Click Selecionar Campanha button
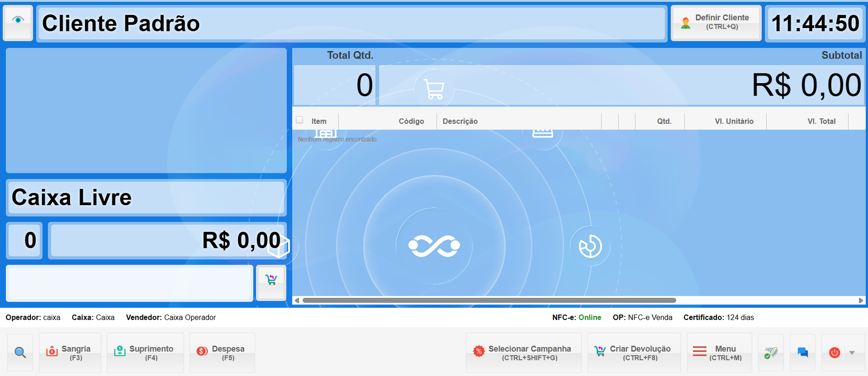 click(x=523, y=352)
